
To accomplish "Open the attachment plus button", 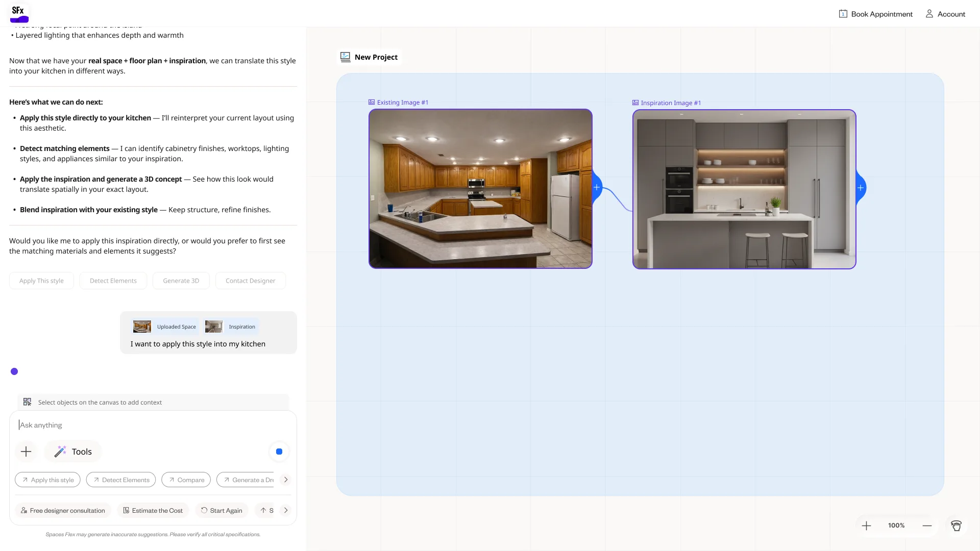I will 26,452.
